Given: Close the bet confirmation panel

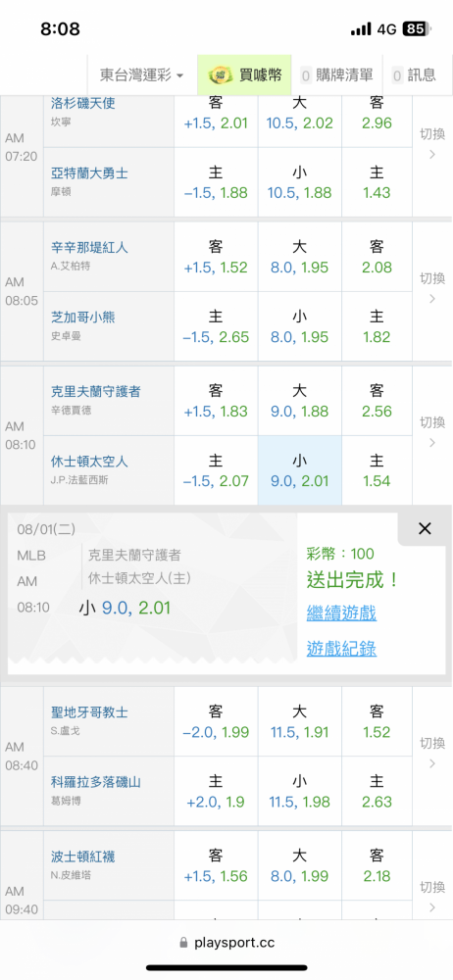Looking at the screenshot, I should pyautogui.click(x=425, y=529).
